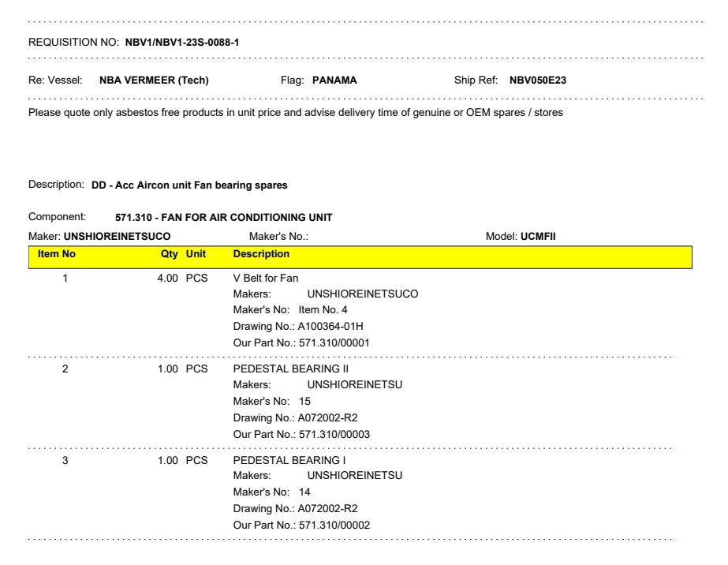Select drawing number A100364-01H
The image size is (728, 565).
click(326, 326)
